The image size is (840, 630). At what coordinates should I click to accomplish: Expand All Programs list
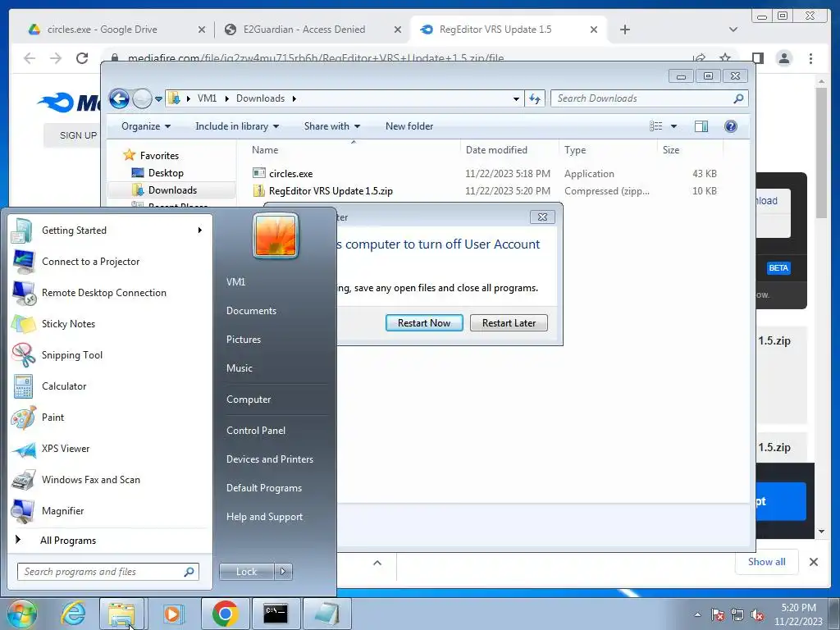coord(68,541)
